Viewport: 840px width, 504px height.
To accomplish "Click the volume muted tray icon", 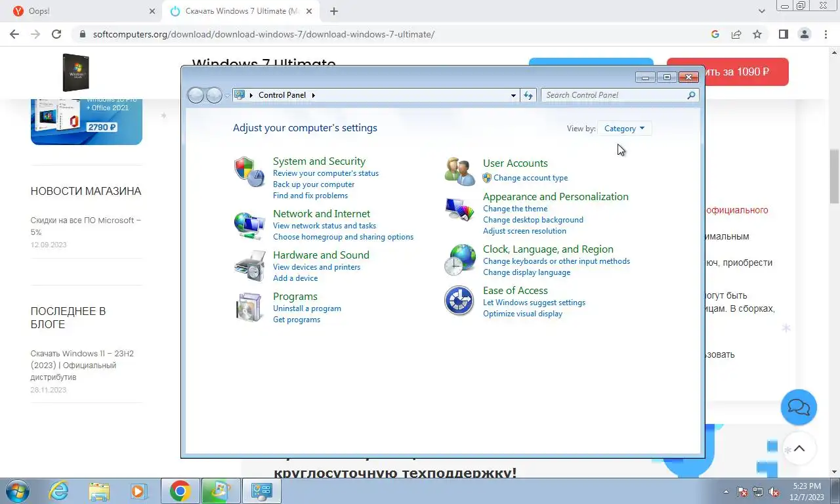I will click(x=774, y=492).
